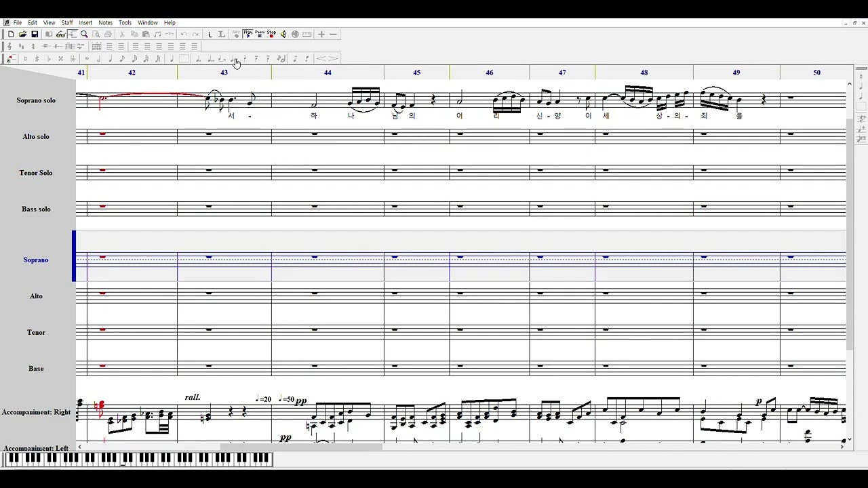Viewport: 868px width, 488px height.
Task: Create a new score file
Action: (11, 34)
